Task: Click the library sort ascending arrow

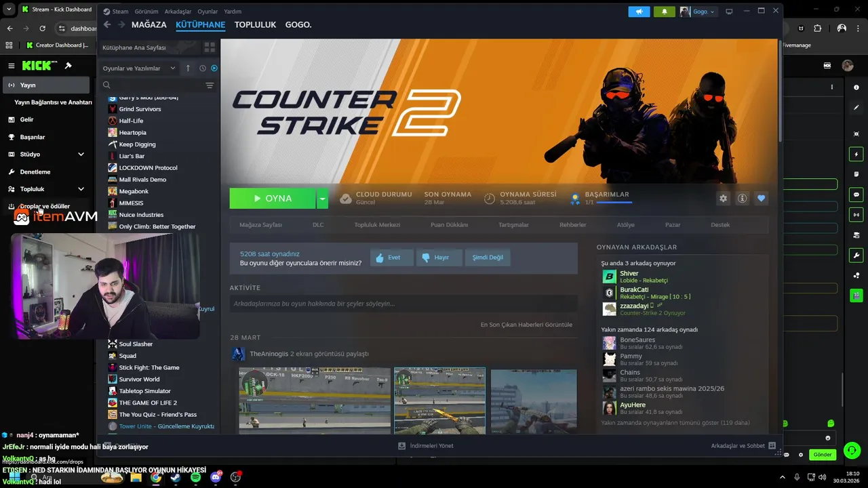Action: 188,68
